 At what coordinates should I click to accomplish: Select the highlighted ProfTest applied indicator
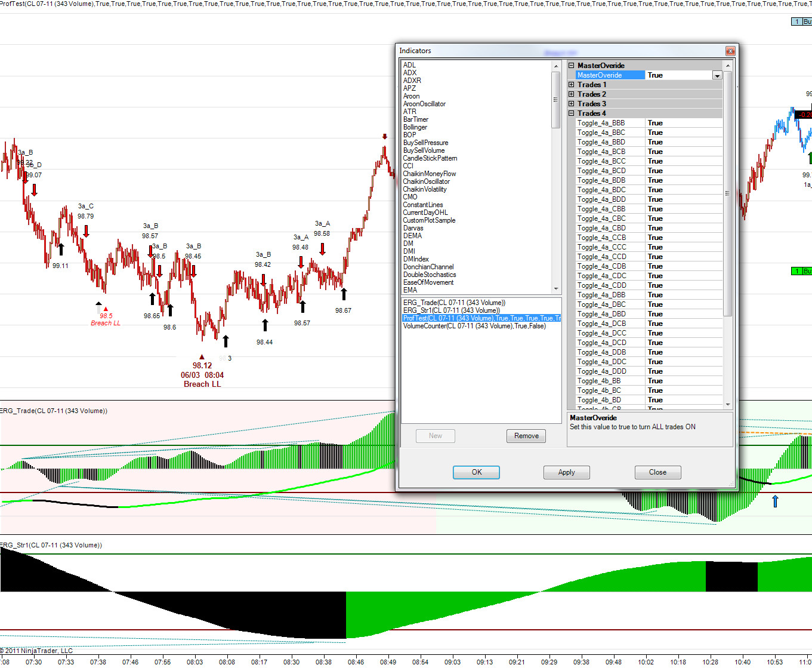coord(481,318)
